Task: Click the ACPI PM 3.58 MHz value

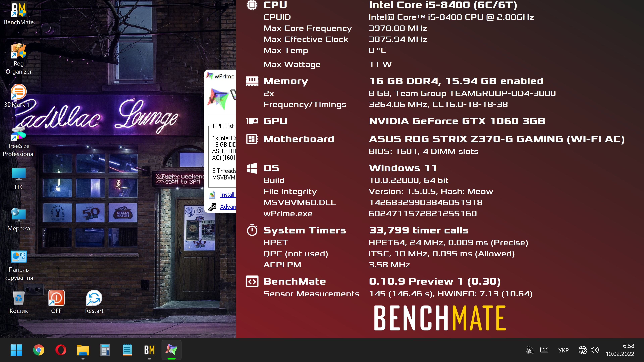Action: click(389, 265)
